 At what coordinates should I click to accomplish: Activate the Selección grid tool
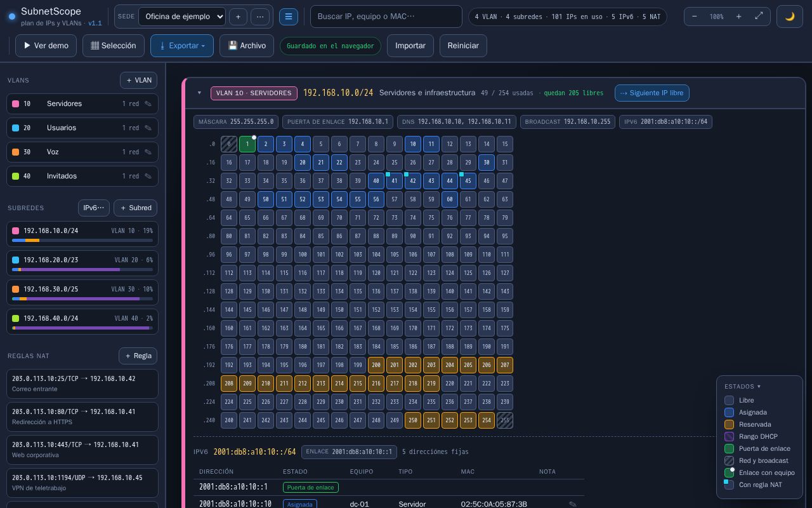(114, 46)
